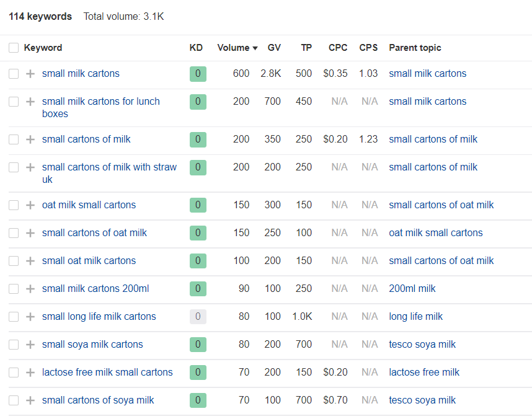Screen dimensions: 532x419
Task: Open keyword small milk cartons for lunch boxes
Action: tap(101, 108)
